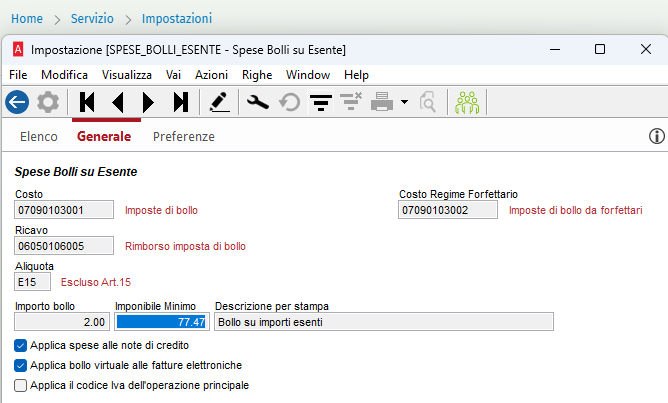Click the filter funnel icon
This screenshot has height=403, width=668.
[321, 102]
